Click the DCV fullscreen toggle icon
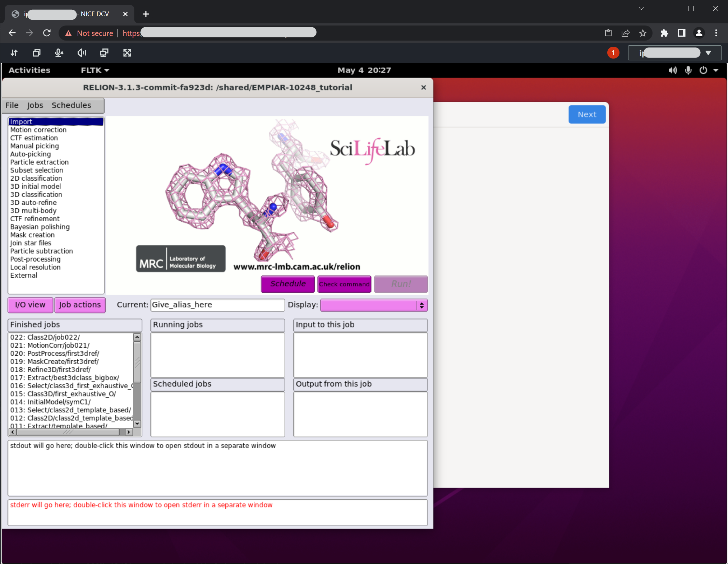This screenshot has width=728, height=564. [127, 53]
